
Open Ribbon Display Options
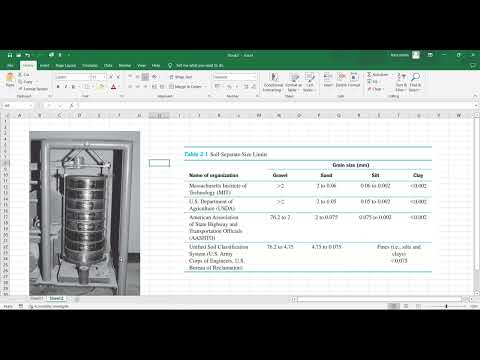(x=430, y=55)
